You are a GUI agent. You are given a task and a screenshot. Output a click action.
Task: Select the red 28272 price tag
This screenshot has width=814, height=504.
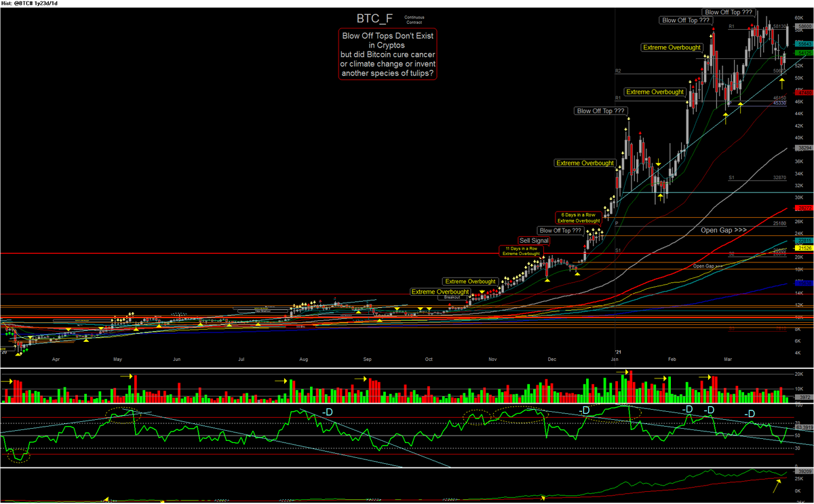point(804,207)
